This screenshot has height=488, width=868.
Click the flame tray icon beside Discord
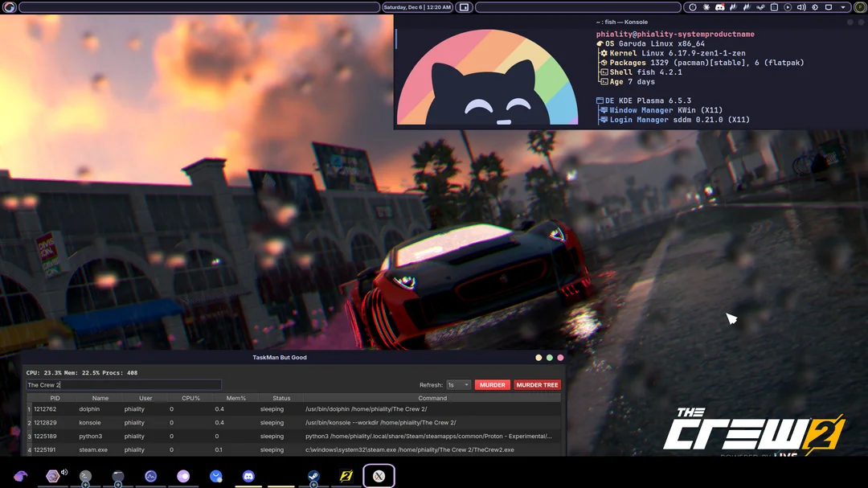734,7
